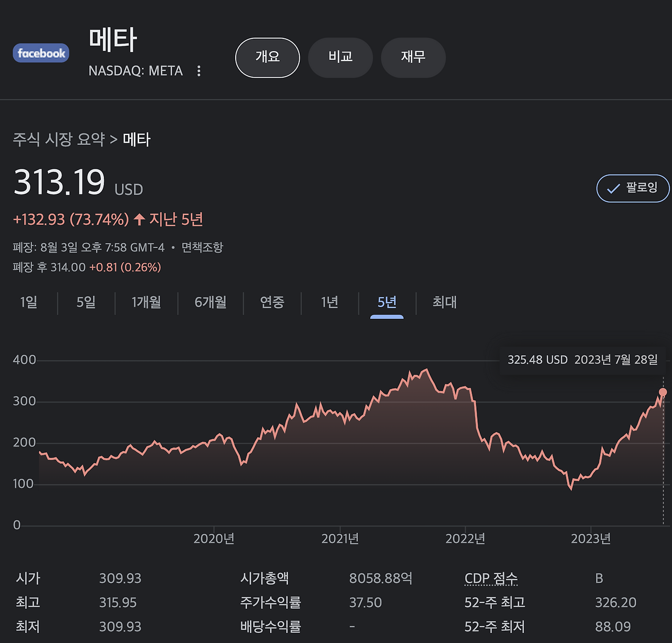Click the 최고 value 315.95
The height and width of the screenshot is (643, 672).
(x=118, y=603)
